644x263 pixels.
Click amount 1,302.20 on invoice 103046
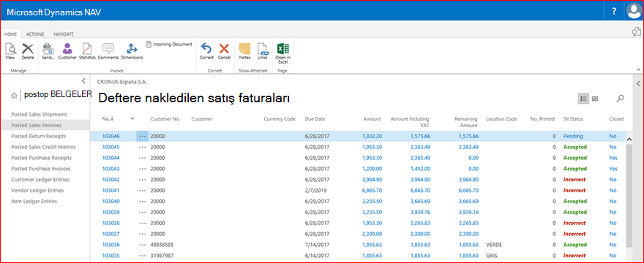[x=372, y=136]
